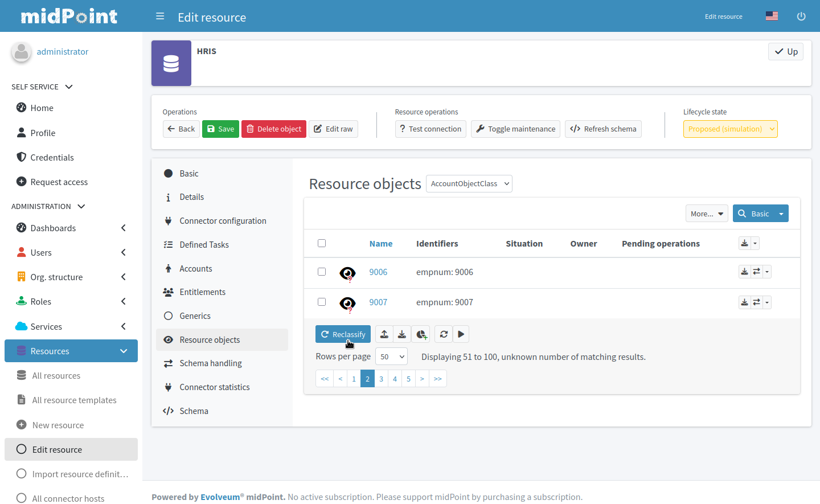820x504 pixels.
Task: Click the pie chart report icon
Action: point(421,334)
